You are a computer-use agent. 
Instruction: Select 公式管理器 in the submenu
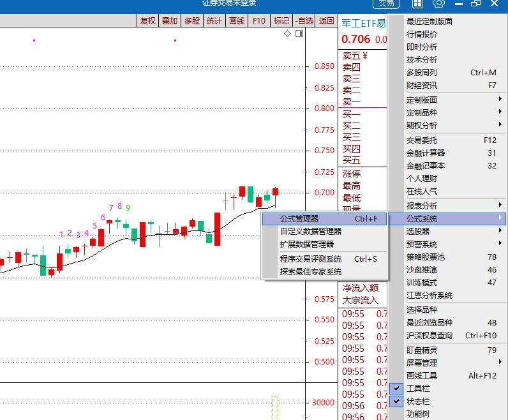point(325,219)
